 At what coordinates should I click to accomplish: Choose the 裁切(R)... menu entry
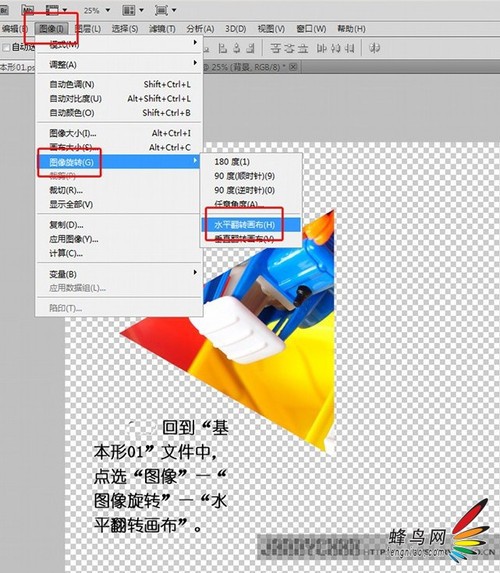click(119, 190)
